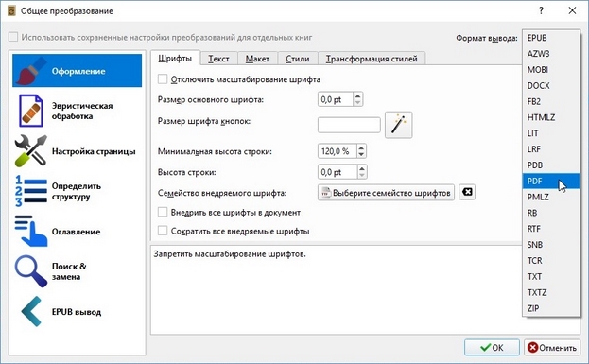Clear the embedded font family selection
Screen dimensions: 589x364
click(x=467, y=192)
